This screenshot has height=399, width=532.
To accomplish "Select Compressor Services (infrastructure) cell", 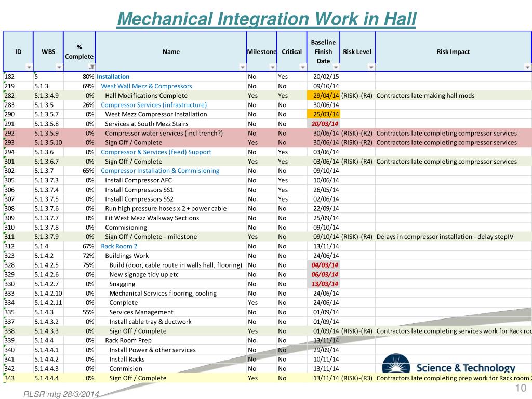I will [x=171, y=105].
